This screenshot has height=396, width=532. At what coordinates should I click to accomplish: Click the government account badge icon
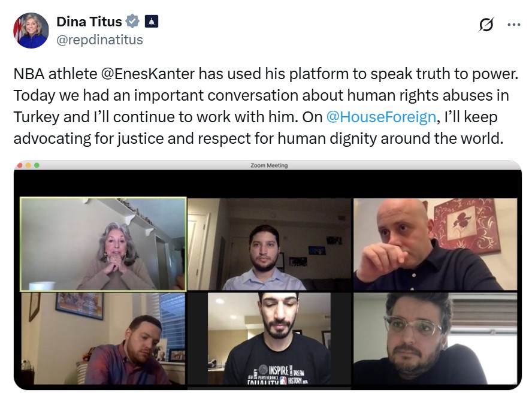point(152,22)
